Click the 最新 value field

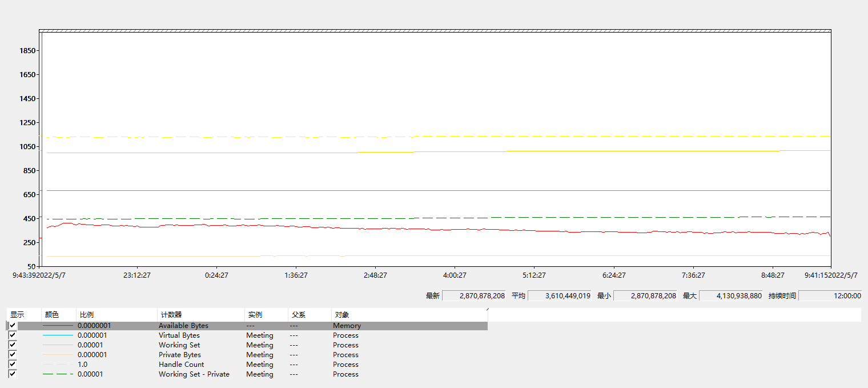(x=473, y=295)
